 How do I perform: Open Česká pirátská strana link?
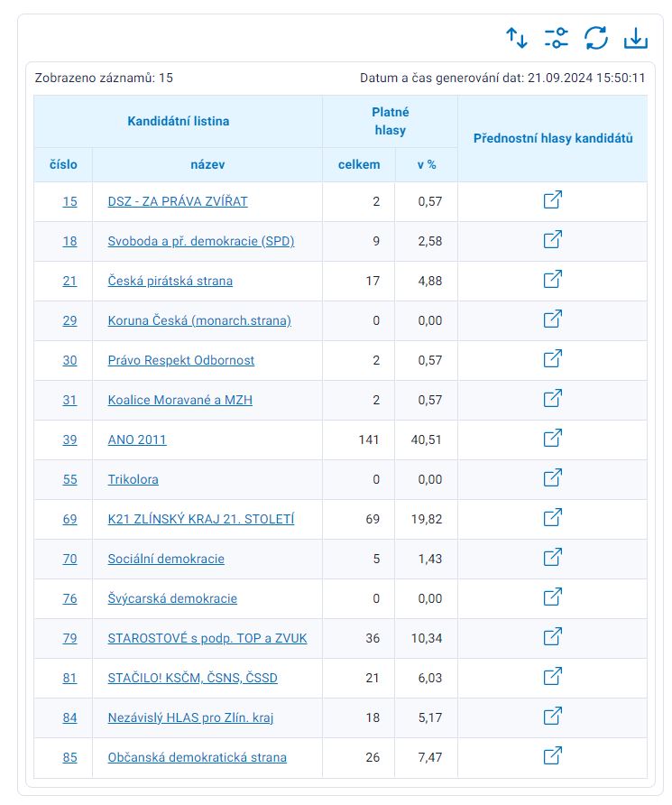pyautogui.click(x=170, y=281)
